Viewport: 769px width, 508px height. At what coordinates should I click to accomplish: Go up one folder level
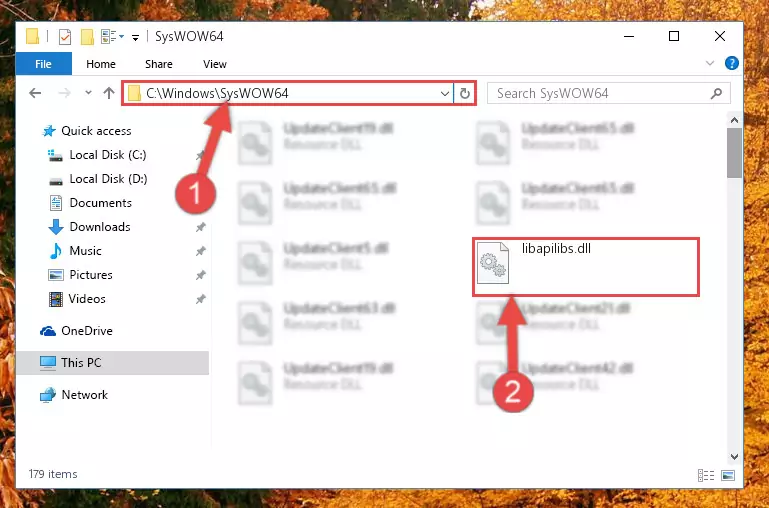[x=109, y=93]
